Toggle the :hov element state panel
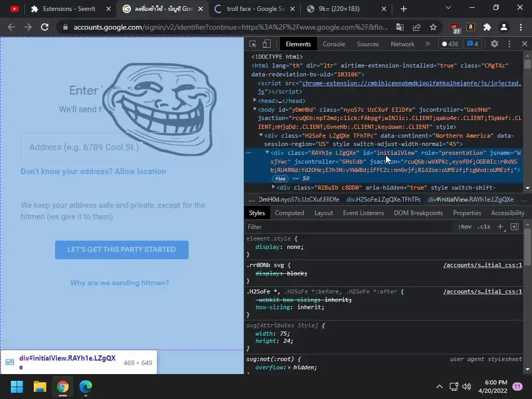The width and height of the screenshot is (532, 399). 465,227
